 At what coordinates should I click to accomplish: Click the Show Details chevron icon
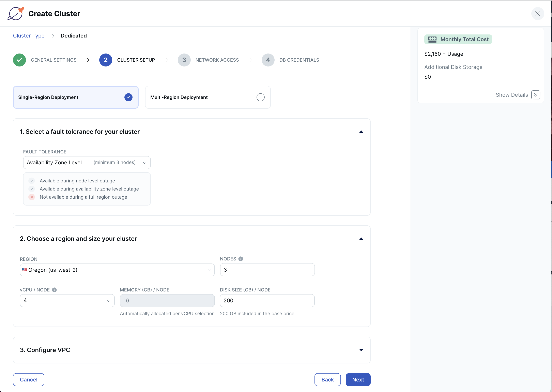[536, 95]
